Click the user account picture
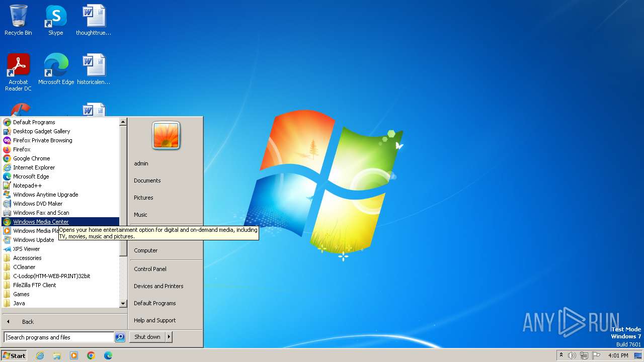This screenshot has width=644, height=362. pyautogui.click(x=166, y=136)
